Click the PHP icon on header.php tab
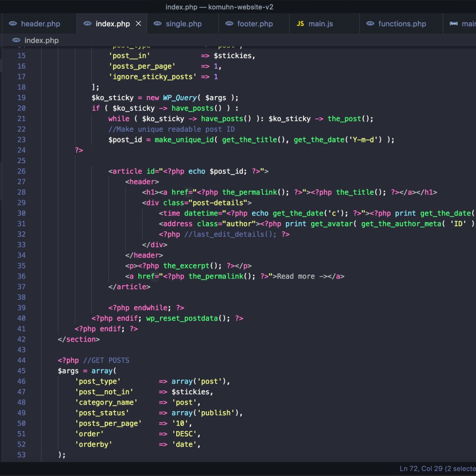The height and width of the screenshot is (476, 476). point(13,23)
